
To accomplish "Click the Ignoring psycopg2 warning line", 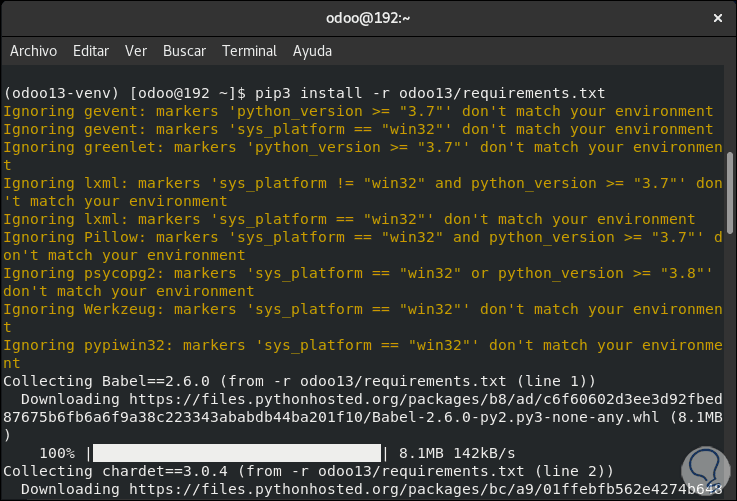I will [360, 273].
